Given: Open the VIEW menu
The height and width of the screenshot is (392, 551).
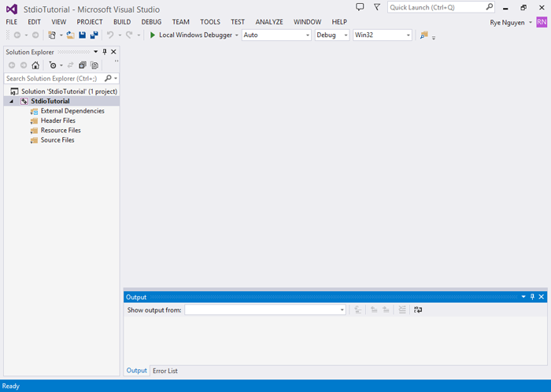Looking at the screenshot, I should (59, 22).
